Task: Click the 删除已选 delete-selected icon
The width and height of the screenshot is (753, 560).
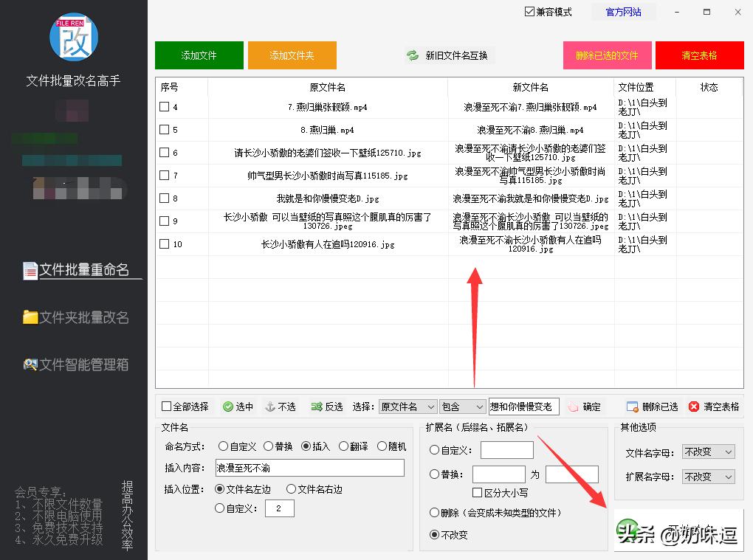Action: [632, 406]
